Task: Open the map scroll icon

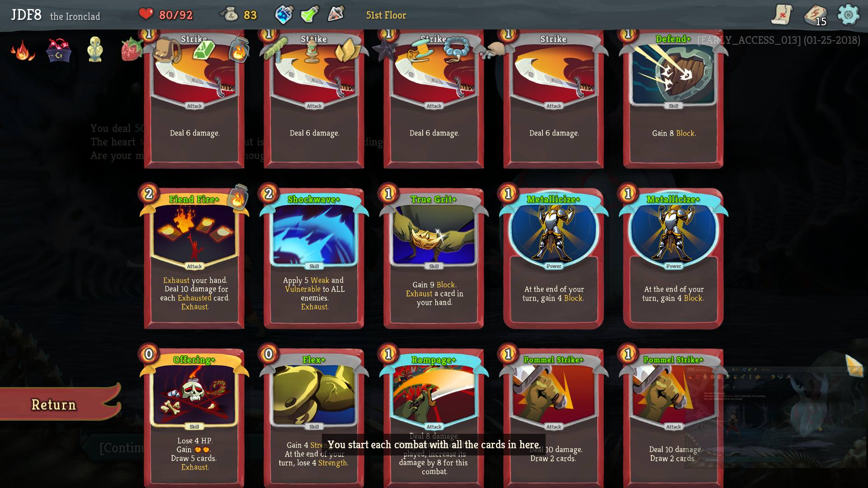Action: [x=782, y=15]
